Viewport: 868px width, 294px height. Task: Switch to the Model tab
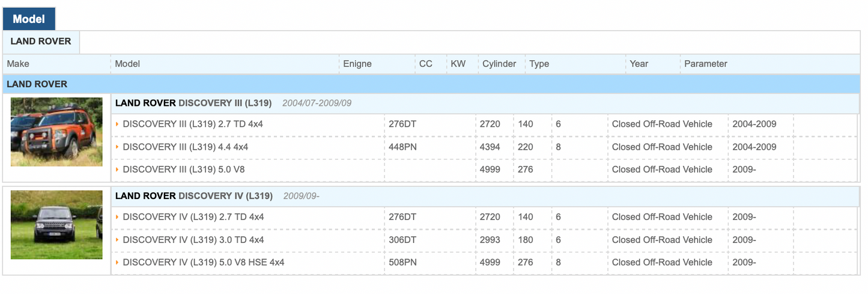pos(29,19)
